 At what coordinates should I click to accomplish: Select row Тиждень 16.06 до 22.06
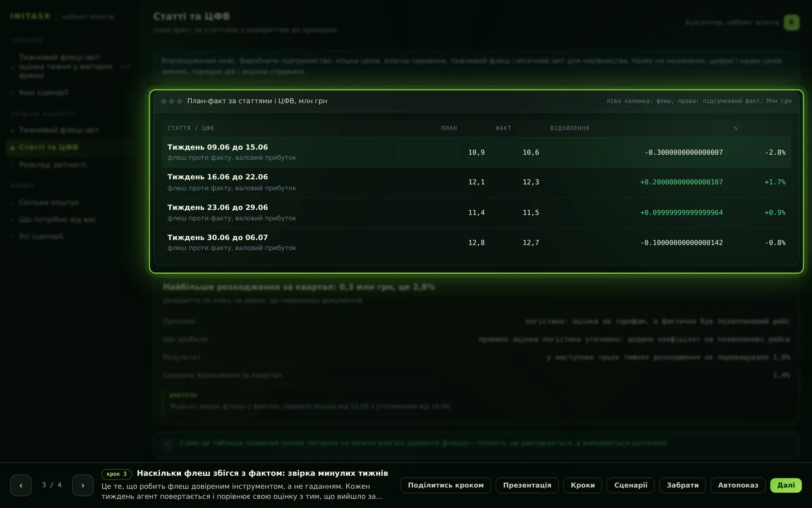(x=476, y=182)
